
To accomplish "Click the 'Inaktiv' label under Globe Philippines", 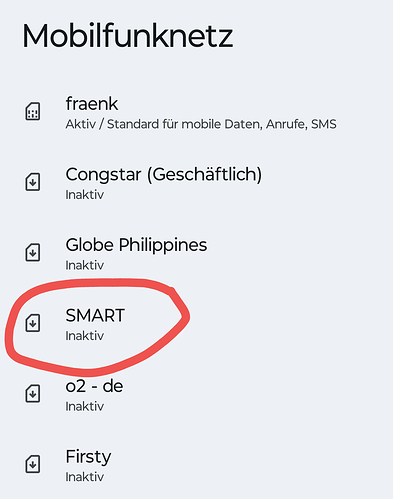I will (x=85, y=265).
